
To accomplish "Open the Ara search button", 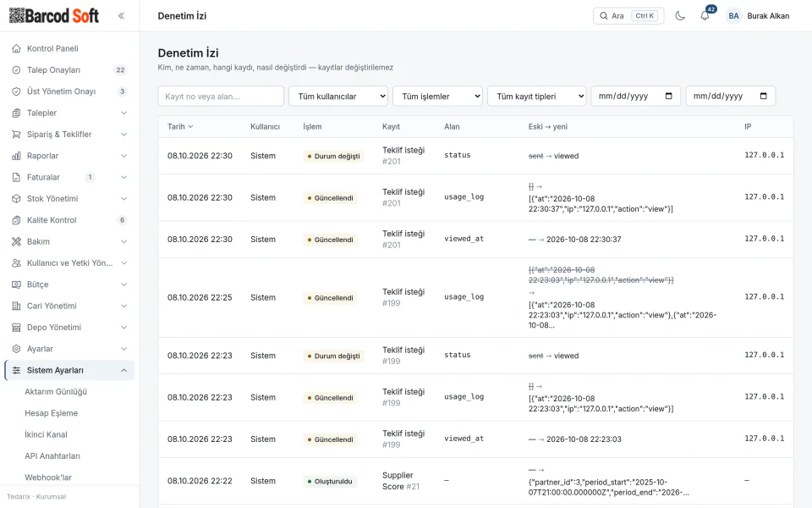I will pyautogui.click(x=628, y=15).
